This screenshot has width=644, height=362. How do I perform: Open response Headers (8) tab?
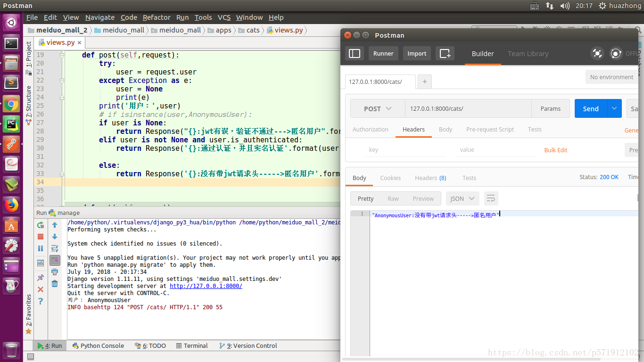click(x=430, y=178)
